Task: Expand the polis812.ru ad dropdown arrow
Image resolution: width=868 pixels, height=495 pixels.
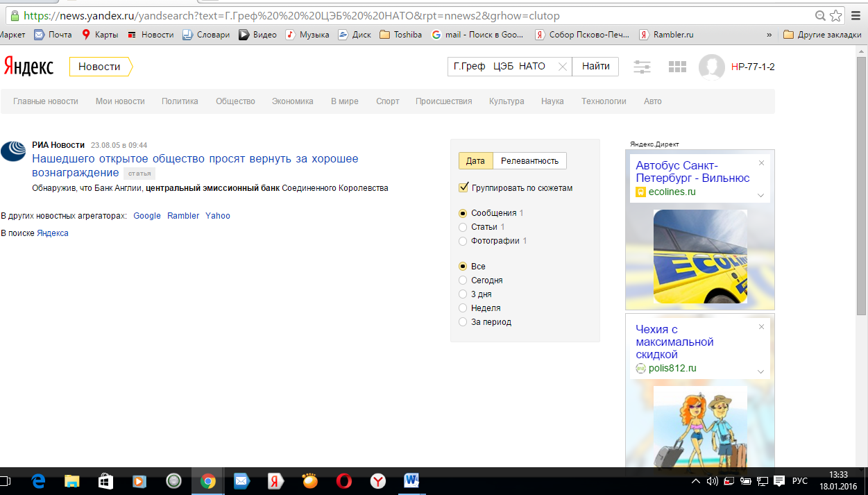Action: 760,371
